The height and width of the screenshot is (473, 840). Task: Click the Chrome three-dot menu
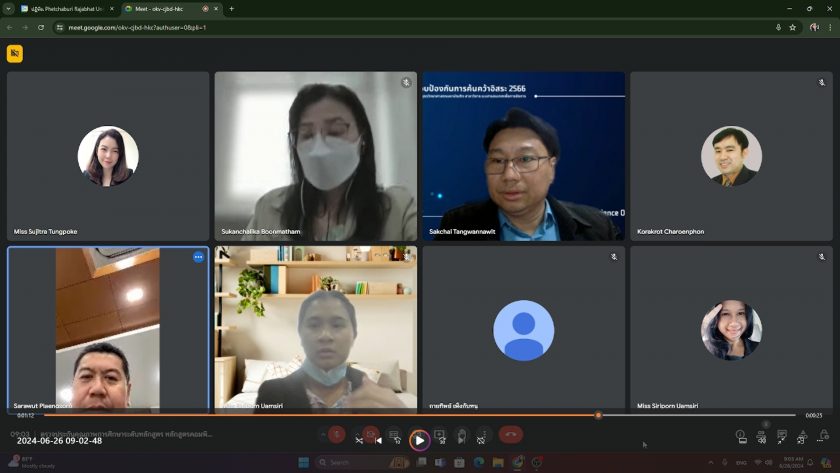(x=831, y=27)
